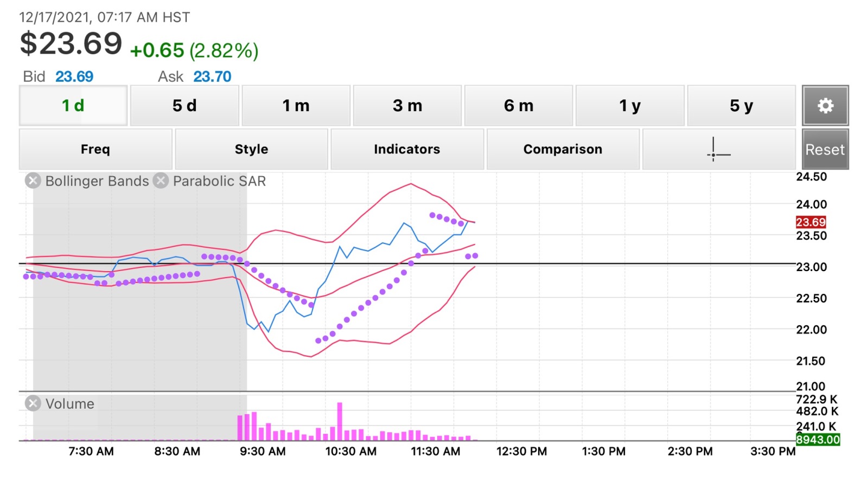This screenshot has height=488, width=868.
Task: Click the Bollinger Bands label
Action: click(x=97, y=181)
